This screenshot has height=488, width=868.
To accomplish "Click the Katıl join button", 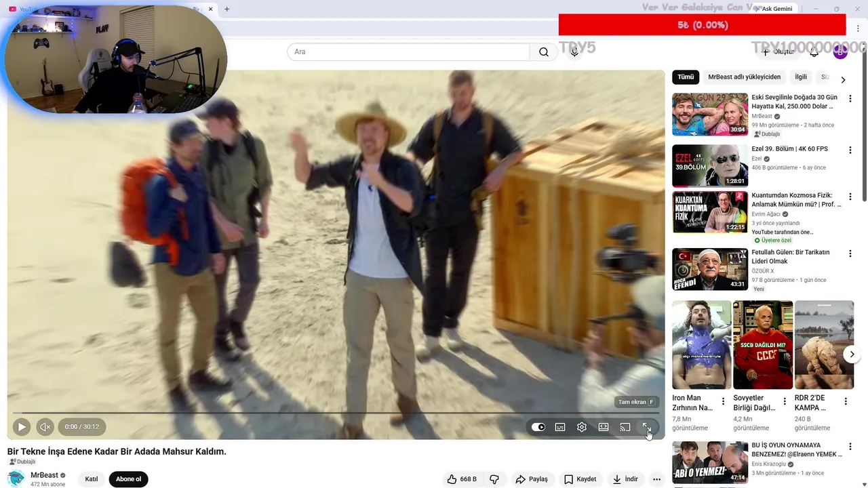I will [x=92, y=479].
